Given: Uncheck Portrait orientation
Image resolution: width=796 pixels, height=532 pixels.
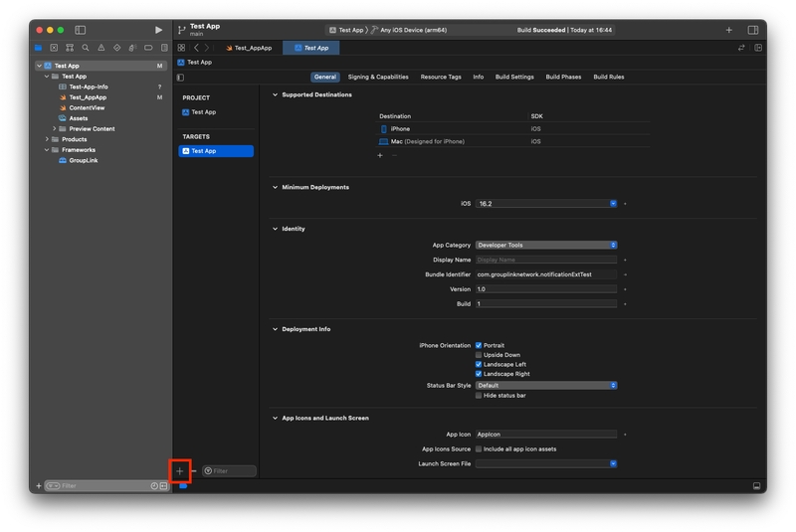Looking at the screenshot, I should [479, 345].
